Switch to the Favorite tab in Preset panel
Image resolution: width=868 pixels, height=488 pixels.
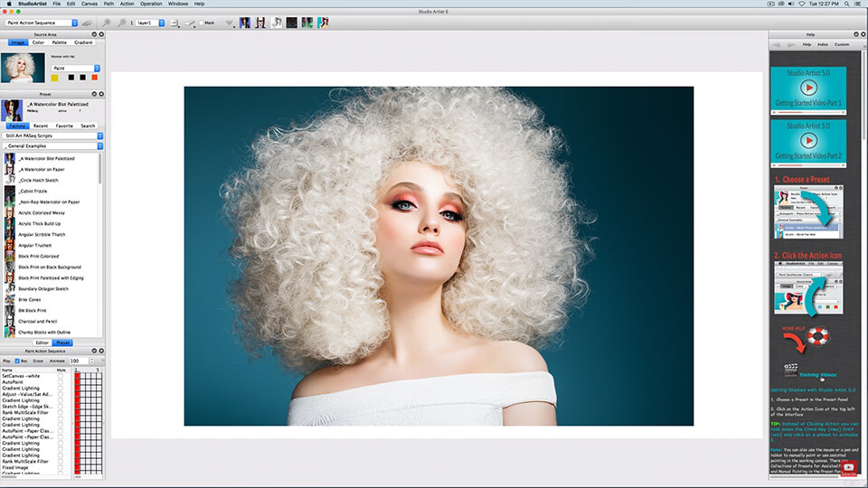[x=64, y=126]
